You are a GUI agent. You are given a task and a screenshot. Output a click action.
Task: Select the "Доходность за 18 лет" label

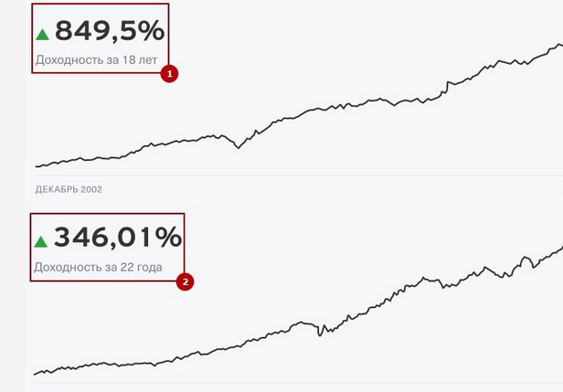pyautogui.click(x=96, y=60)
